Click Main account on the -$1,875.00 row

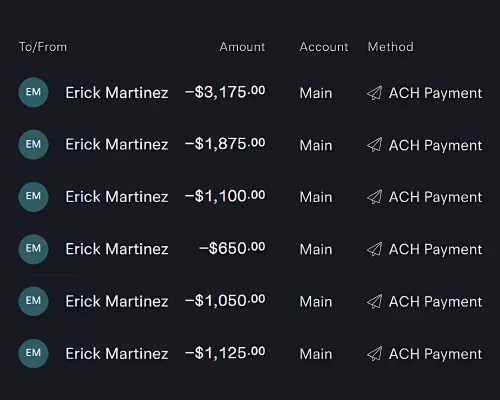point(316,145)
